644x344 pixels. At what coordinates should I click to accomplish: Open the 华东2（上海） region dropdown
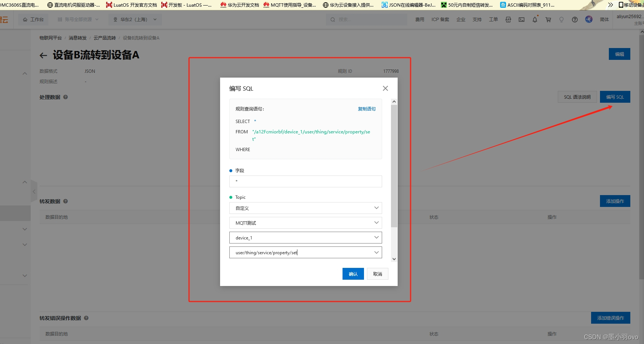click(x=135, y=20)
